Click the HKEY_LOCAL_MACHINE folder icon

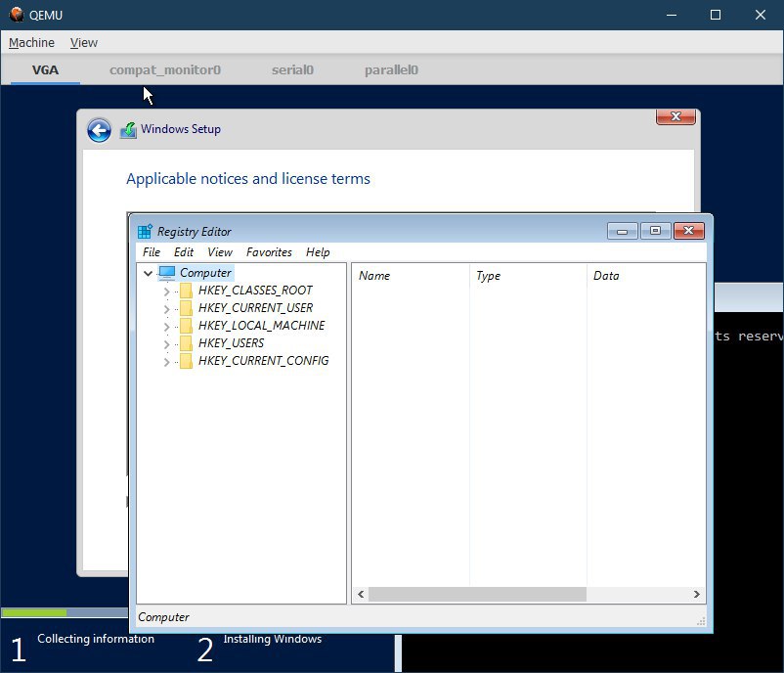(186, 326)
